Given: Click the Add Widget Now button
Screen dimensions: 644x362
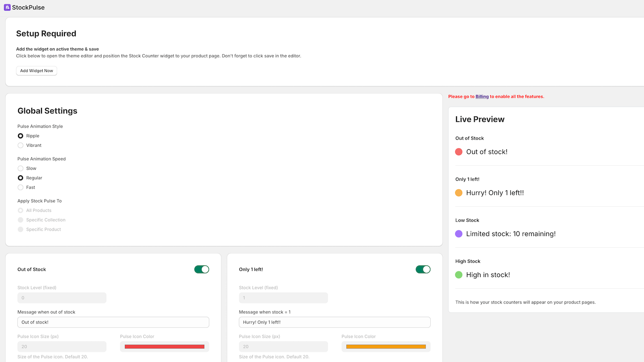Looking at the screenshot, I should (36, 70).
